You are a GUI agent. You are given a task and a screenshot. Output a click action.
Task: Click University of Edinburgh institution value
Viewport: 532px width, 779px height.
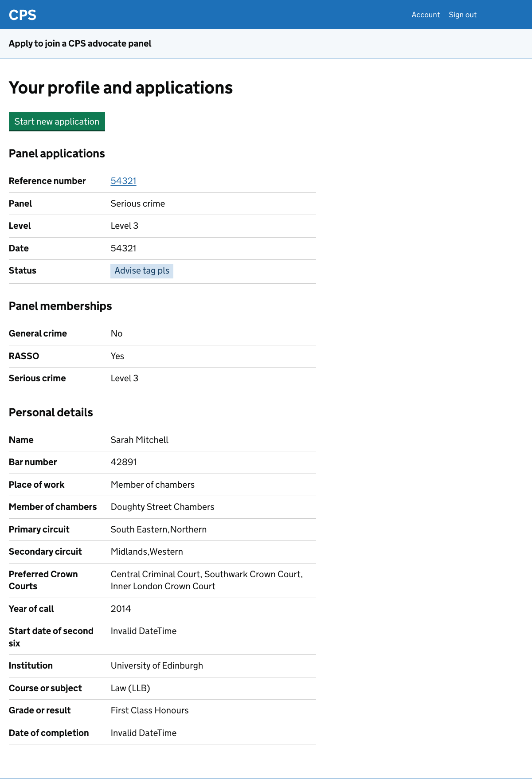(x=157, y=665)
